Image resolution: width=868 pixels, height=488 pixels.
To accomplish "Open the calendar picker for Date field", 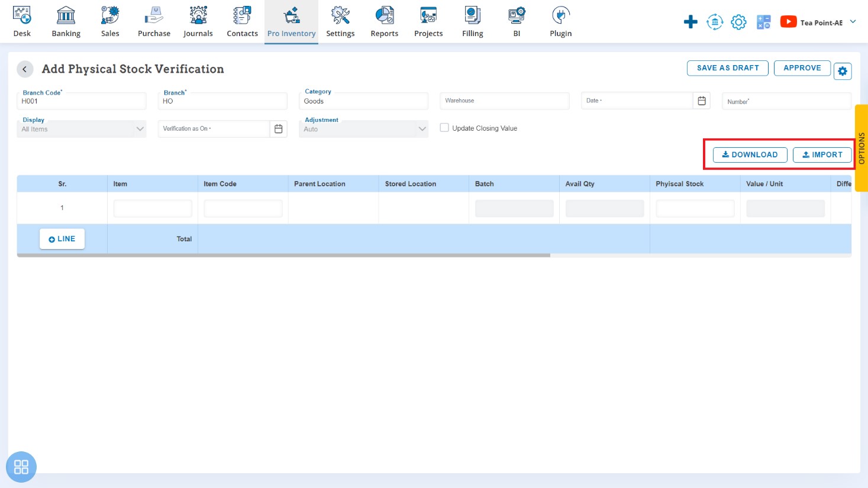I will (x=701, y=101).
